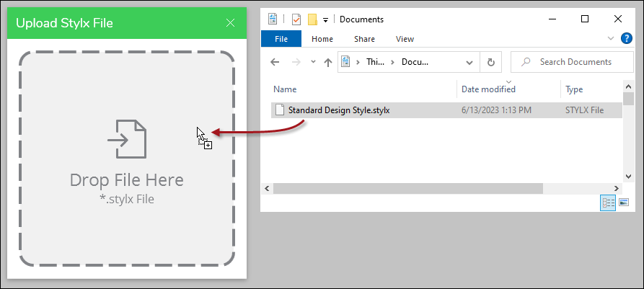Image resolution: width=644 pixels, height=289 pixels.
Task: Click the 'Upload Stylx File' title
Action: [64, 23]
